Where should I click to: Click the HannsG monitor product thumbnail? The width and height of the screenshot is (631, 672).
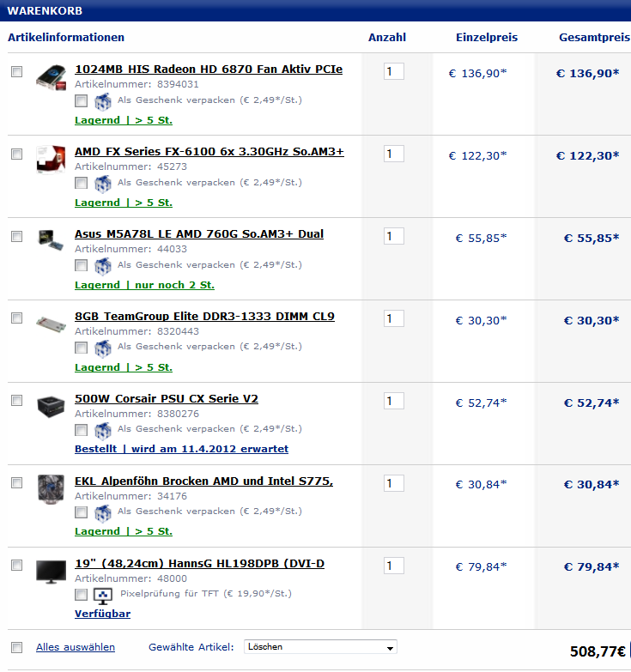51,571
